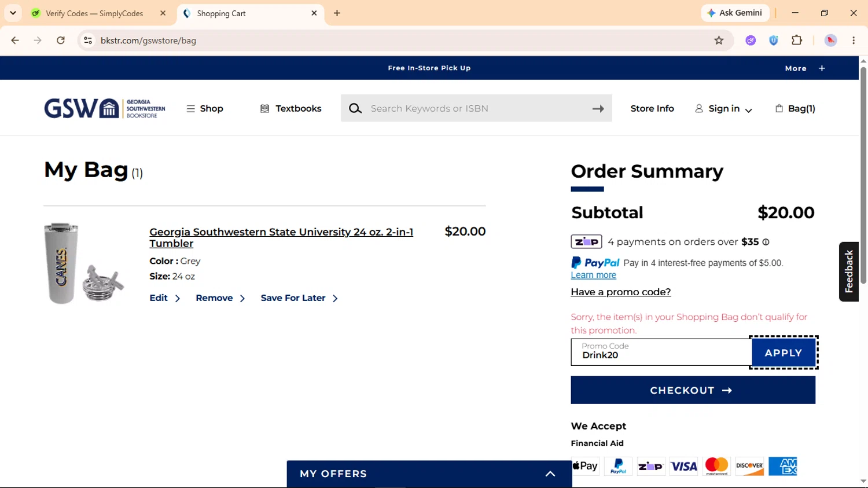Click into the Promo Code input field
The image size is (868, 488).
pos(661,352)
